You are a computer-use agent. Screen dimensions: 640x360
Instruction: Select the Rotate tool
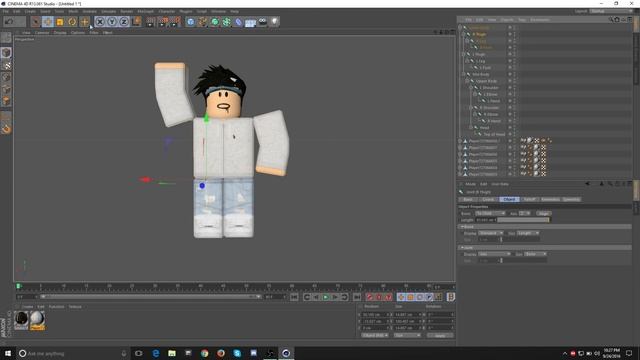(72, 22)
